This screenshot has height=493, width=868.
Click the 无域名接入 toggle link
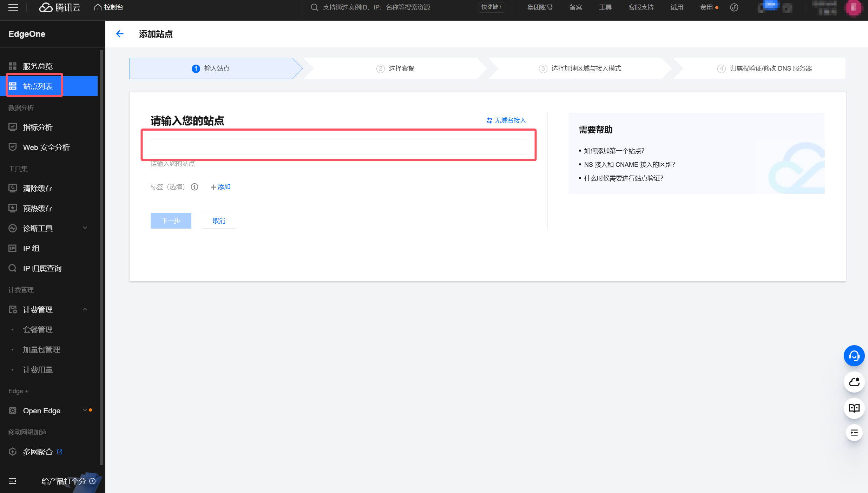point(506,120)
